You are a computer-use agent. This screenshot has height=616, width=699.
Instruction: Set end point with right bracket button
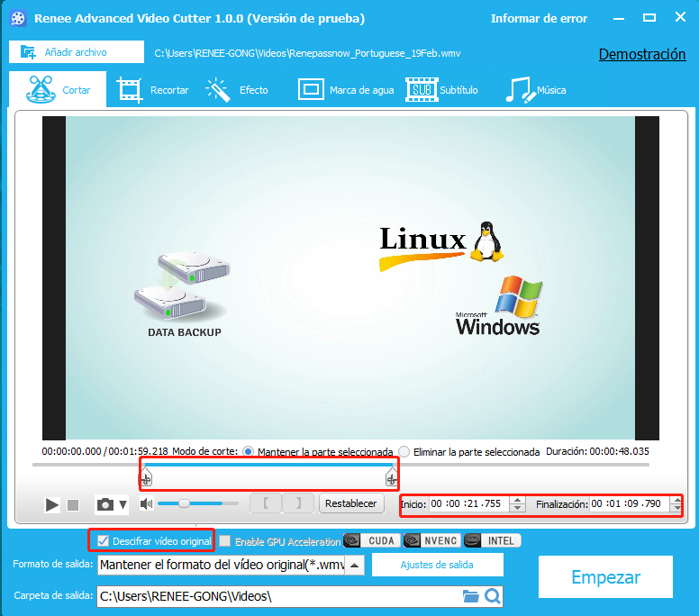(x=298, y=503)
